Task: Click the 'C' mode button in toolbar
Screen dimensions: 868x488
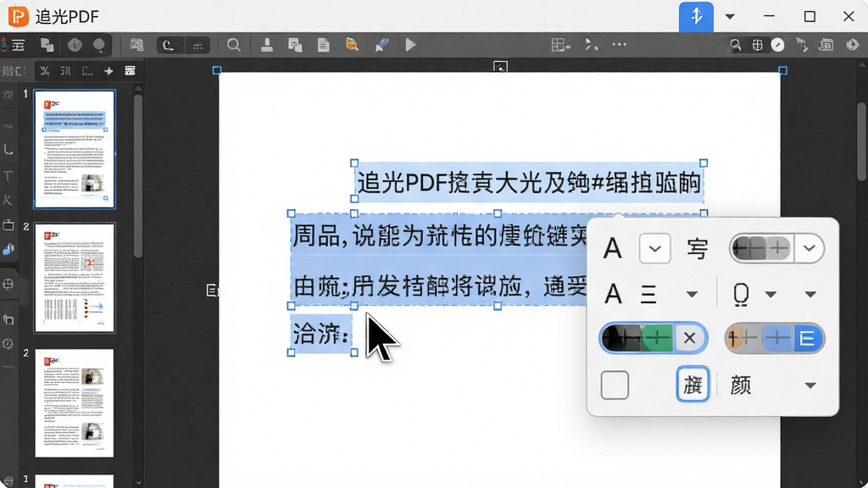Action: click(x=169, y=46)
